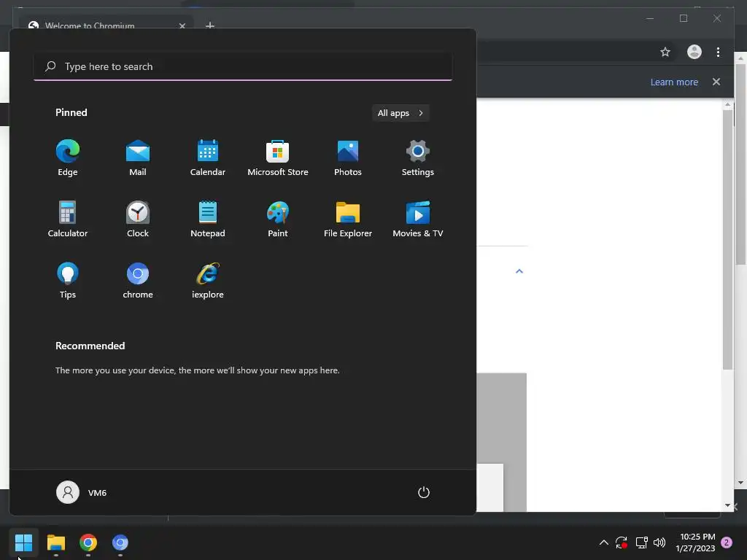Show hidden system tray icons

coord(603,542)
